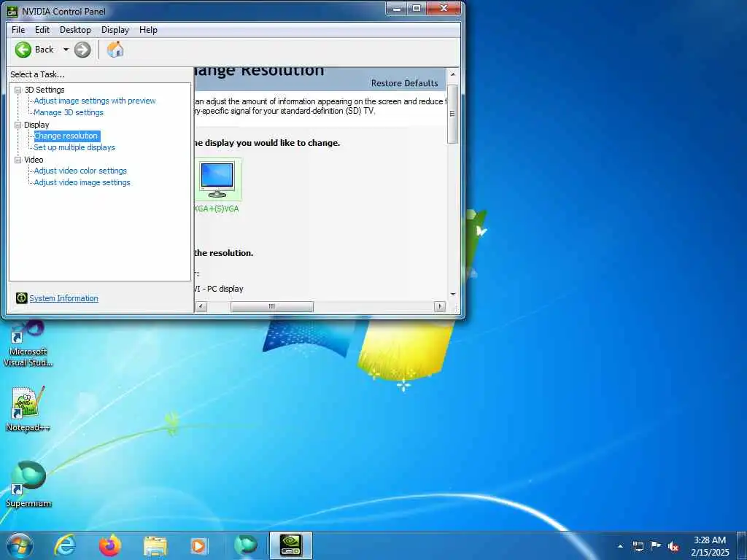This screenshot has width=747, height=560.
Task: Select the XGA+(S)VGA display monitor thumbnail
Action: pos(217,179)
